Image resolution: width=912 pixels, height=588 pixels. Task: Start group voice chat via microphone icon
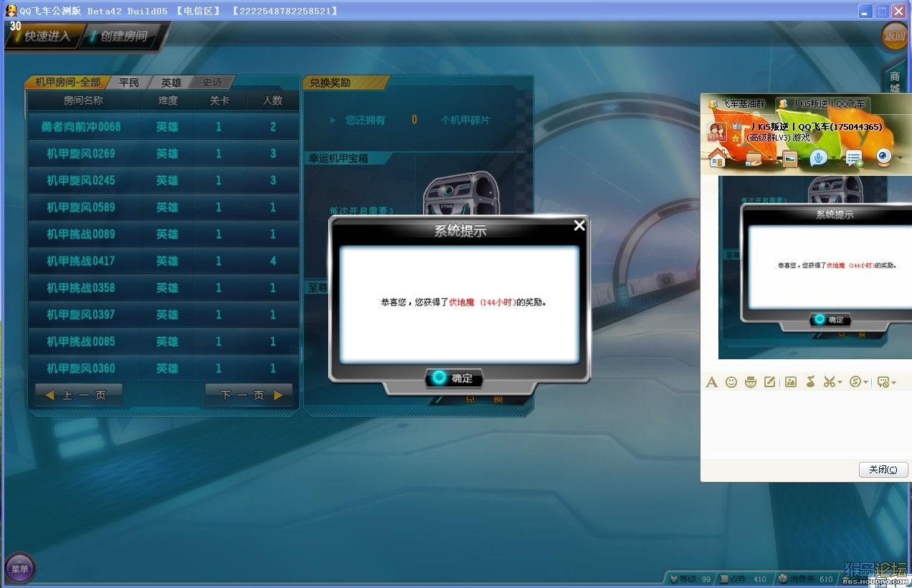click(x=819, y=158)
